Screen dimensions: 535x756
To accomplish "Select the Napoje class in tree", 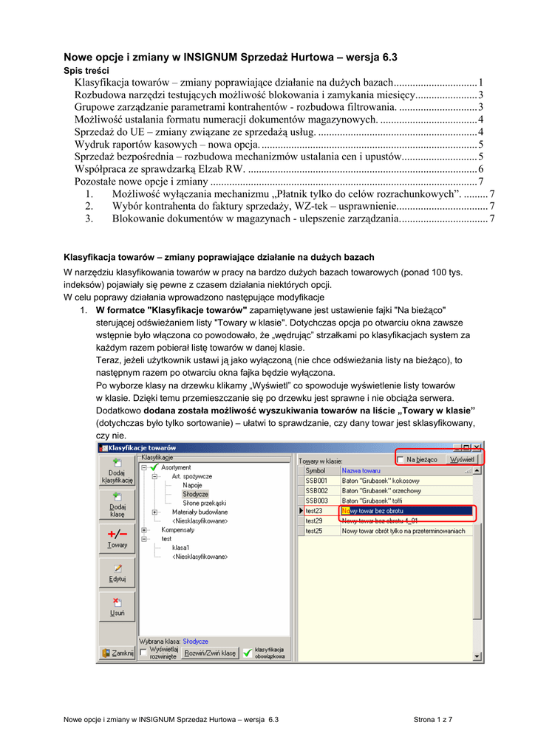I will coord(192,485).
